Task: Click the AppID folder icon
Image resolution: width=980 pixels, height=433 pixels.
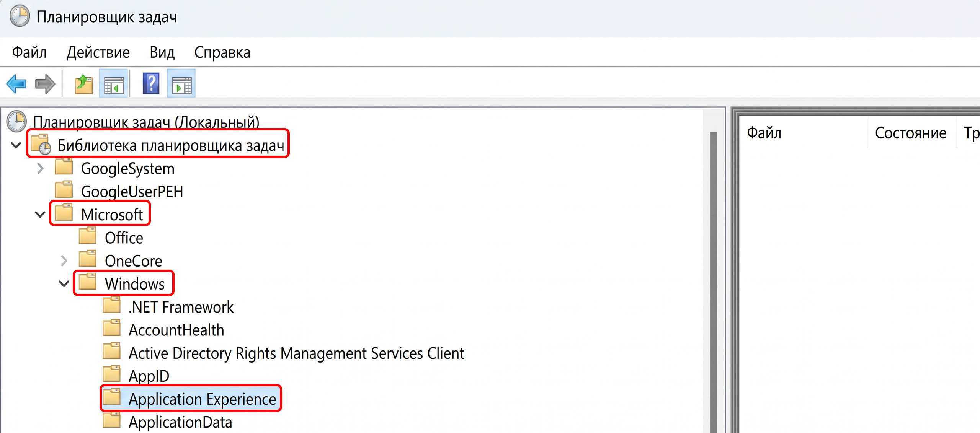Action: (112, 374)
